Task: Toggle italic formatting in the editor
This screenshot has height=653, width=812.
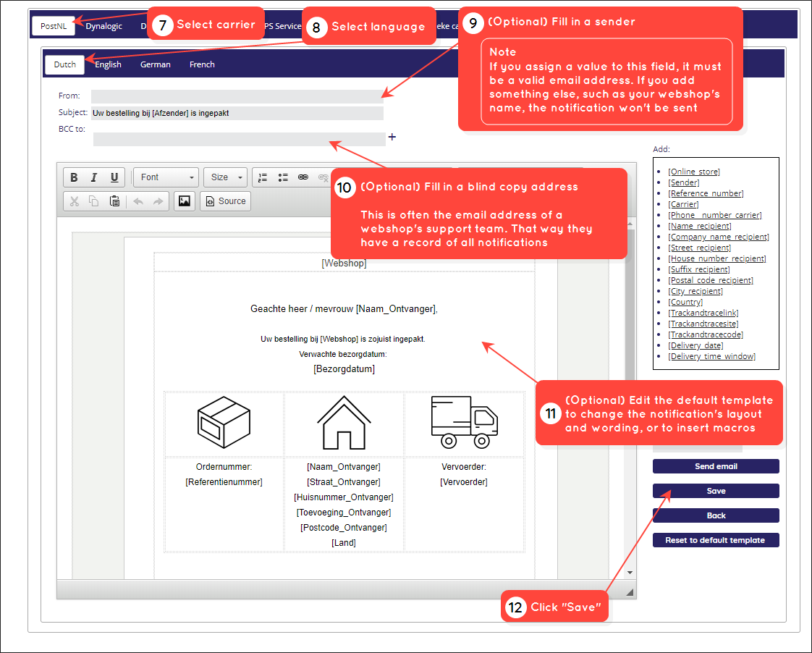Action: point(94,177)
